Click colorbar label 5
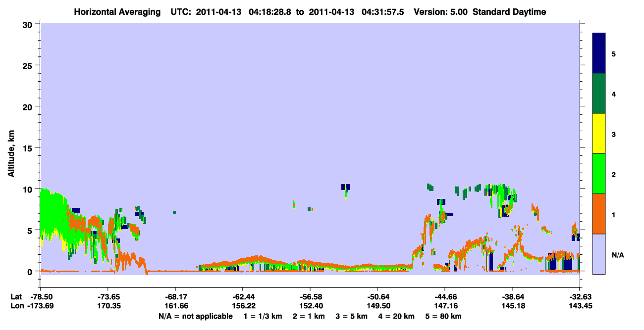The height and width of the screenshot is (330, 644). pos(614,53)
